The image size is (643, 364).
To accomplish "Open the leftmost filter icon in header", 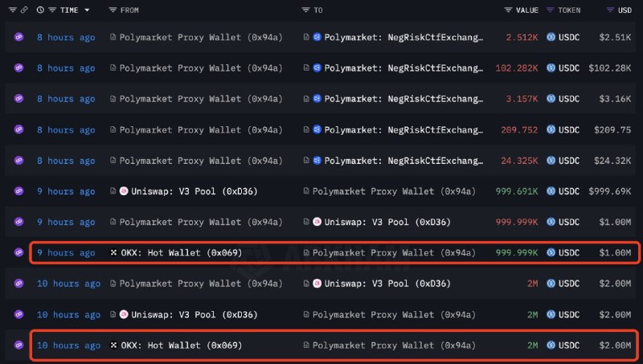I will pos(13,10).
